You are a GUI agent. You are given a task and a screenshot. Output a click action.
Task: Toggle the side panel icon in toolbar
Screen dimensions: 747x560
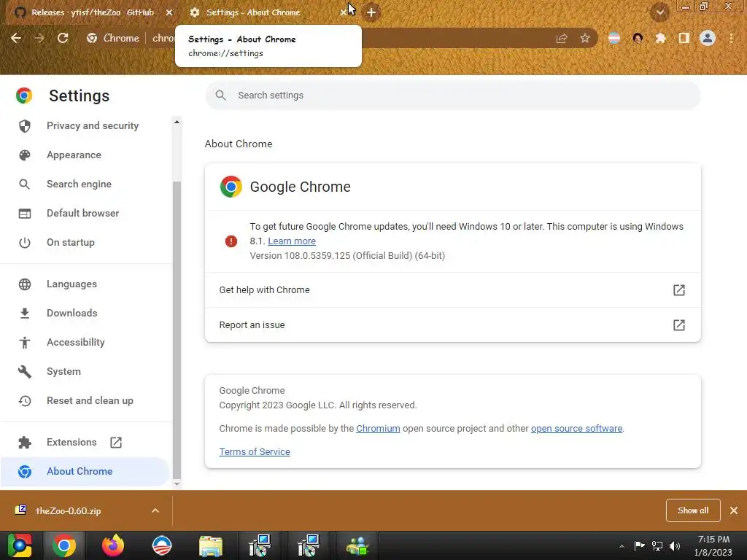[x=684, y=38]
